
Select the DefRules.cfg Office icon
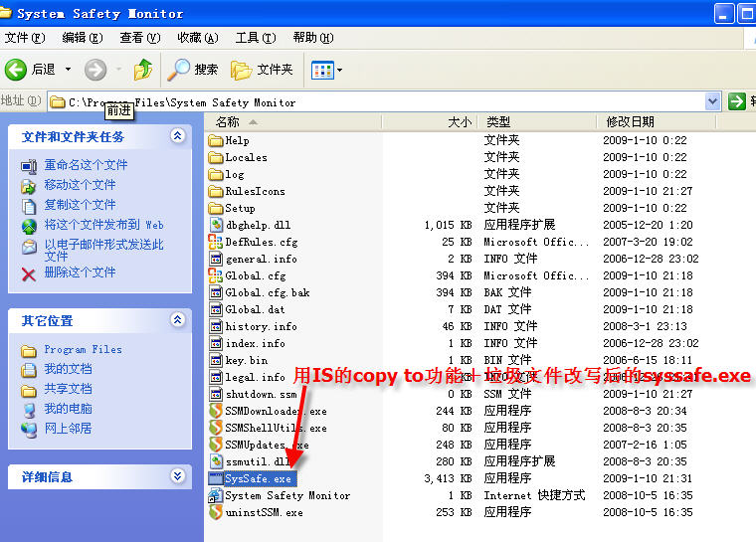216,242
